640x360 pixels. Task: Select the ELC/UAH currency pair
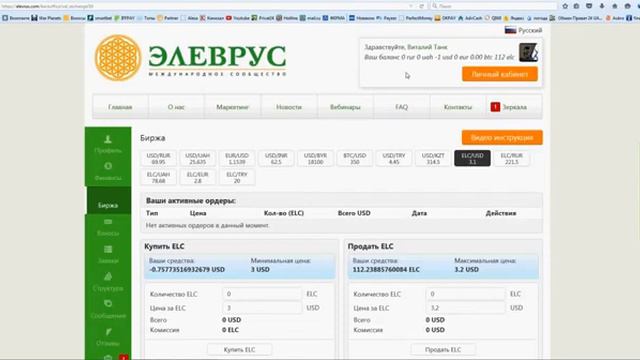158,177
